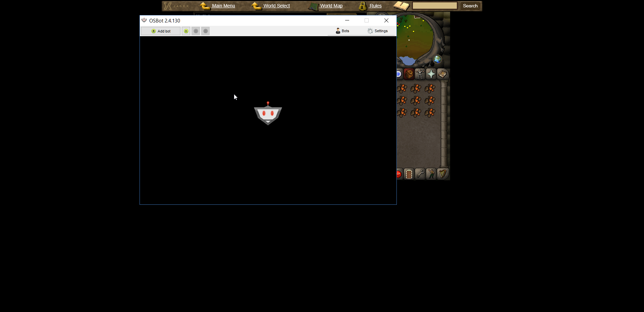Open the globe world map orb
This screenshot has height=312, width=644.
click(x=437, y=59)
